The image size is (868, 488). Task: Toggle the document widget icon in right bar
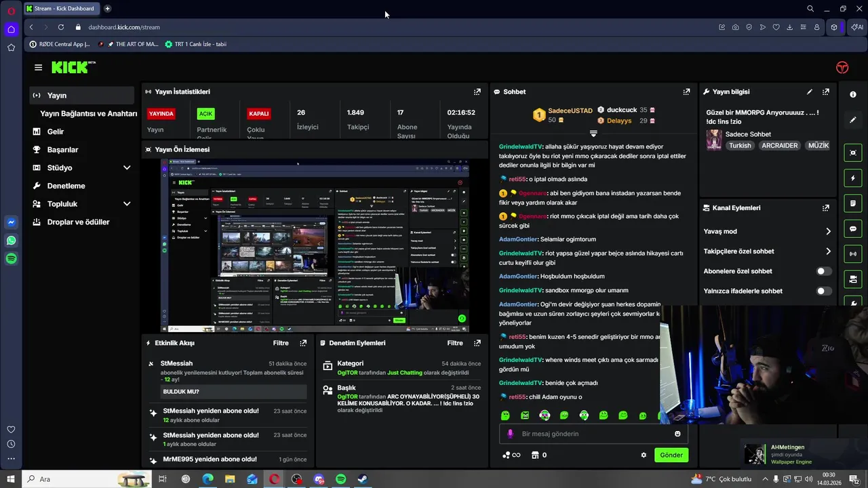point(853,203)
